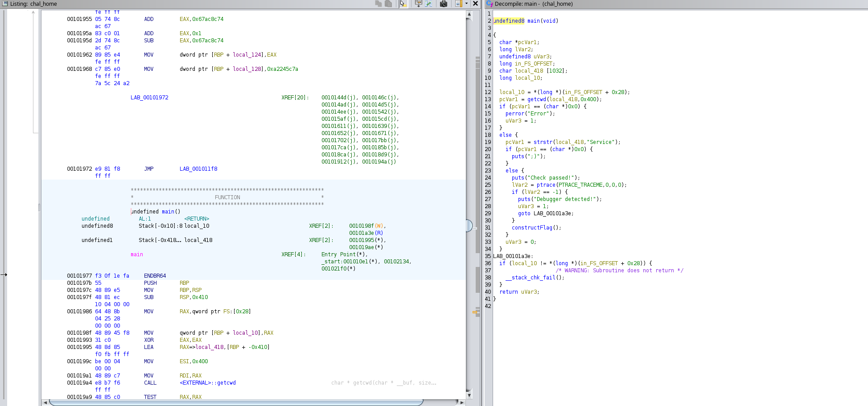Click the Listing horizontal scrollbar left arrow

[45, 402]
